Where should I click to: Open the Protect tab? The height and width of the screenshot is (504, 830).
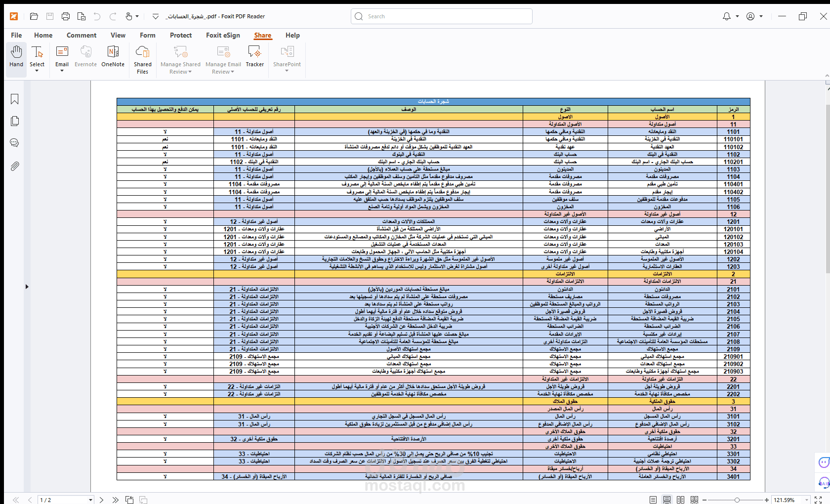pyautogui.click(x=181, y=35)
